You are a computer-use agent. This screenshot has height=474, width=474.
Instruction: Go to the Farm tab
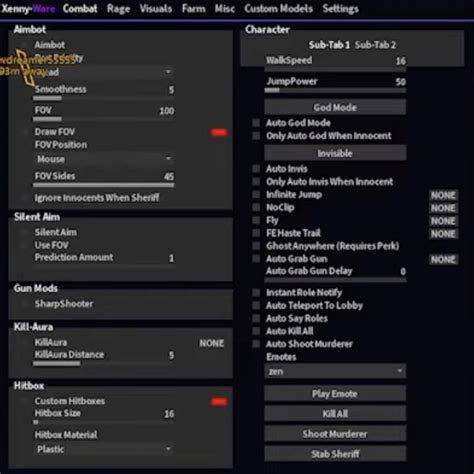click(x=193, y=8)
